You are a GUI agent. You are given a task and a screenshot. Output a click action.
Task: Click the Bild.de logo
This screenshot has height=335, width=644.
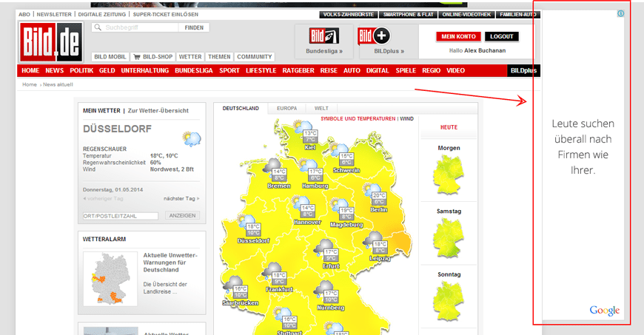[x=50, y=42]
